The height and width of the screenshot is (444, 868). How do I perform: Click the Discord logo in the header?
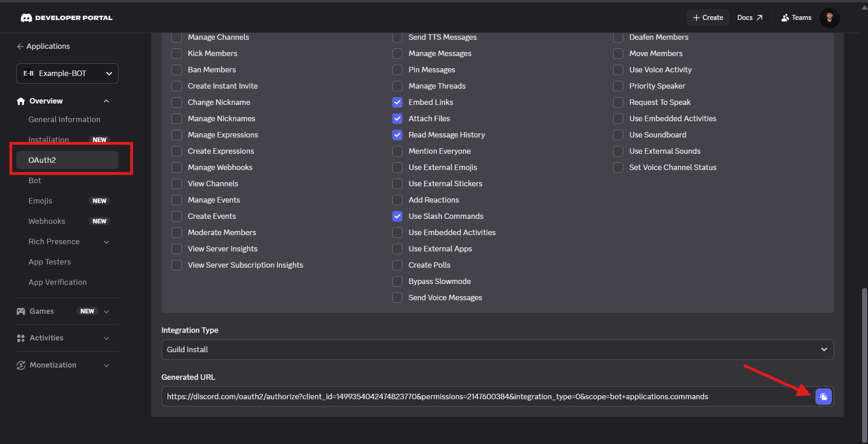26,18
